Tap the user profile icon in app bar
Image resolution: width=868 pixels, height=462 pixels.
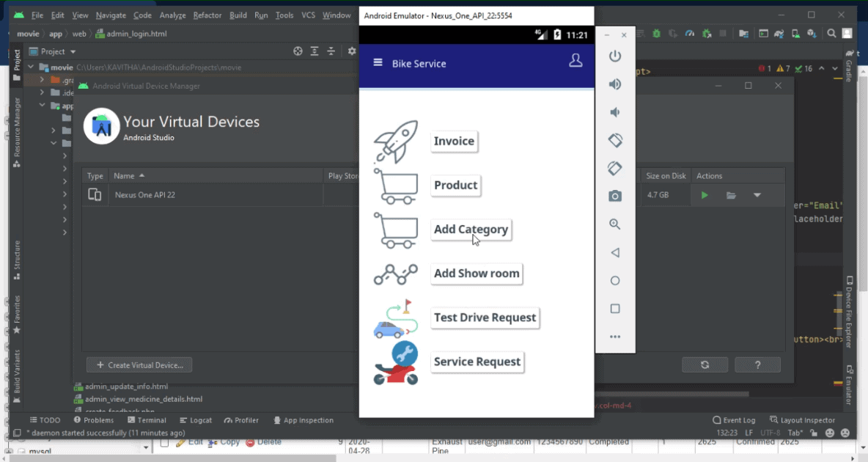575,62
